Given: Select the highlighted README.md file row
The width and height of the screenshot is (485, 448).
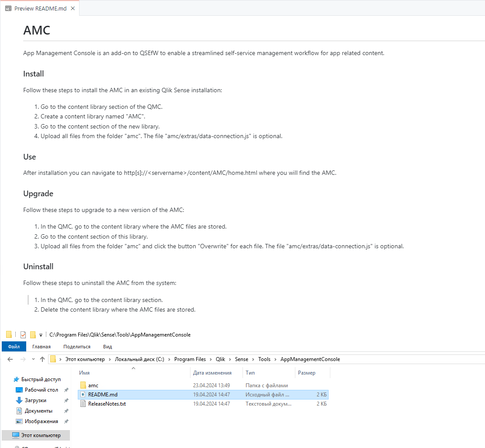Looking at the screenshot, I should (103, 394).
